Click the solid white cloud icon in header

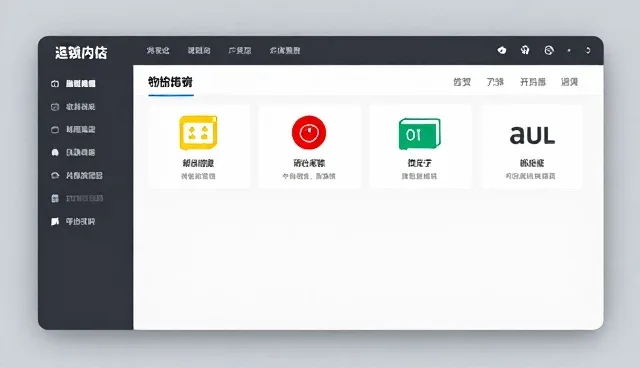(x=502, y=50)
